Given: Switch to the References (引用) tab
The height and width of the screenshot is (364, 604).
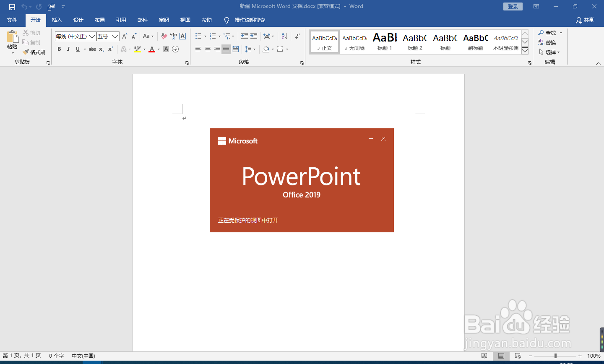Looking at the screenshot, I should point(121,20).
